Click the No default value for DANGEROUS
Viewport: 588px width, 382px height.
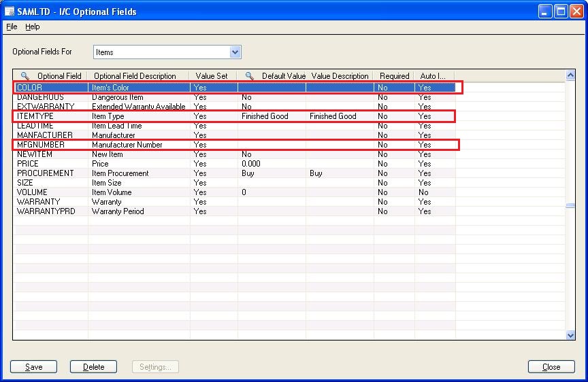(x=272, y=97)
